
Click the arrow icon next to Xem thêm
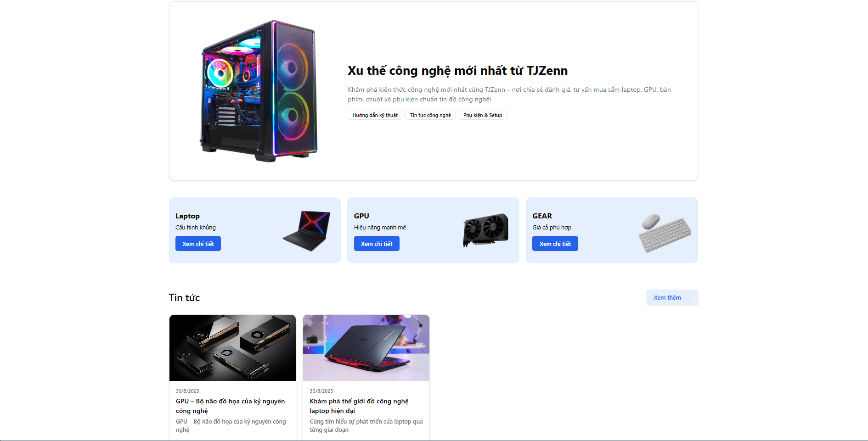[688, 298]
